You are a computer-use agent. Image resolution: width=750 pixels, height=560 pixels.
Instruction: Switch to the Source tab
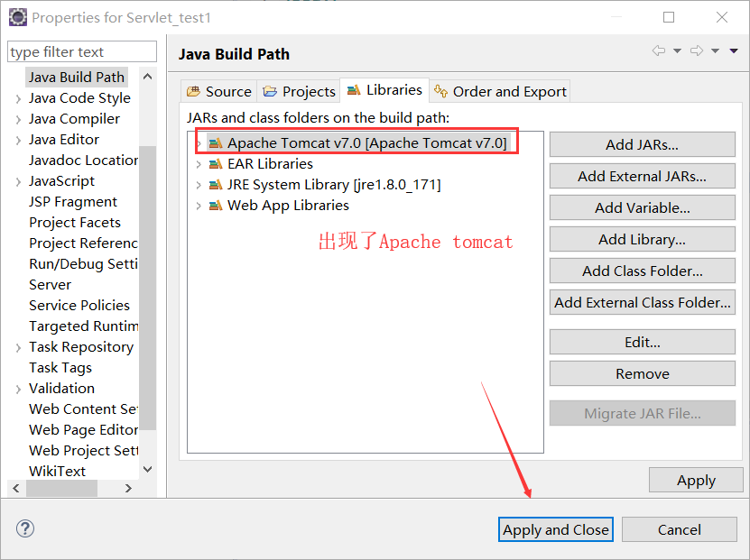click(x=219, y=91)
